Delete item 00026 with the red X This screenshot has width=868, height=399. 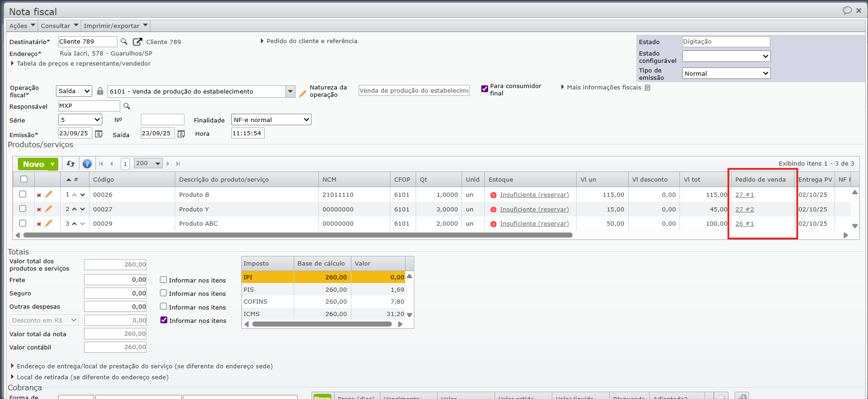[x=39, y=195]
